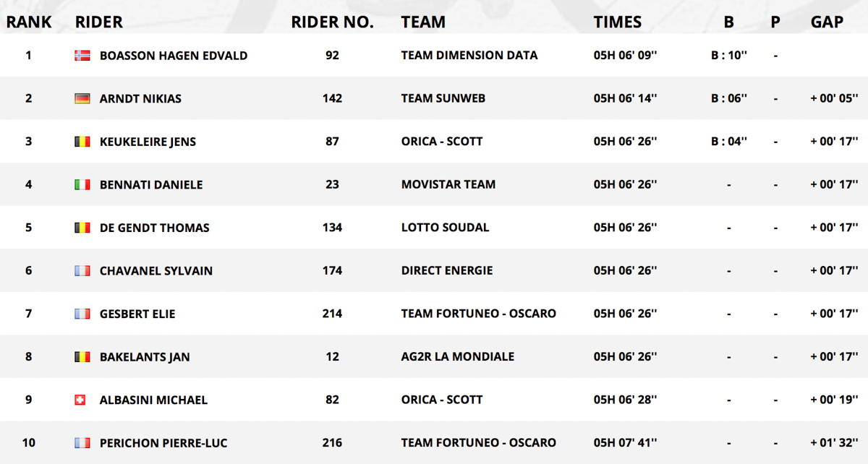Screen dimensions: 868x464
Task: Click the Swiss flag beside Albasini Michael
Action: [80, 400]
